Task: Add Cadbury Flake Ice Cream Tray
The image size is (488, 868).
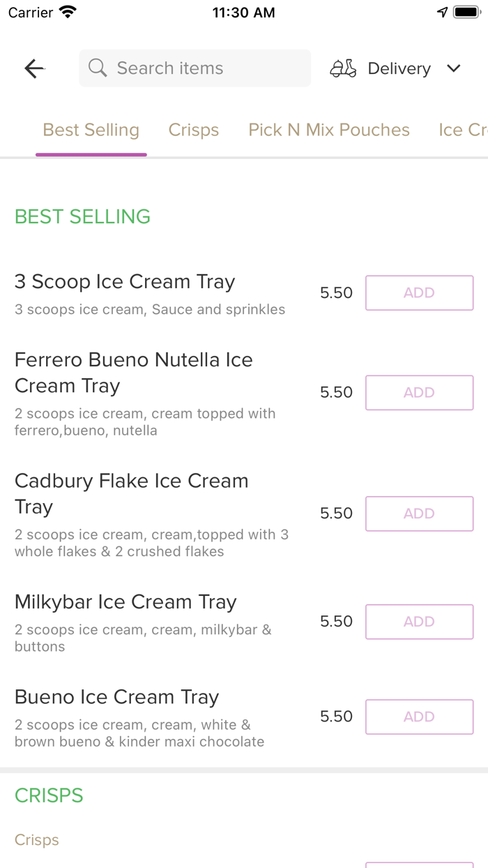Action: [419, 514]
